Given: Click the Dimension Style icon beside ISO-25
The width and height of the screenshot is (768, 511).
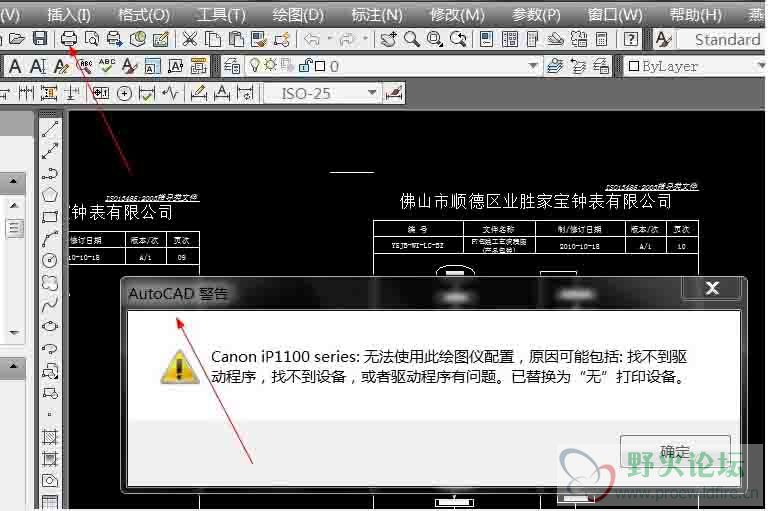Looking at the screenshot, I should click(x=394, y=93).
